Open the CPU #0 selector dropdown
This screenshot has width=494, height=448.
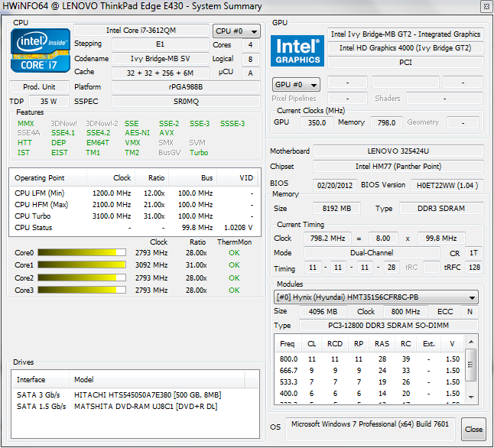tap(236, 31)
